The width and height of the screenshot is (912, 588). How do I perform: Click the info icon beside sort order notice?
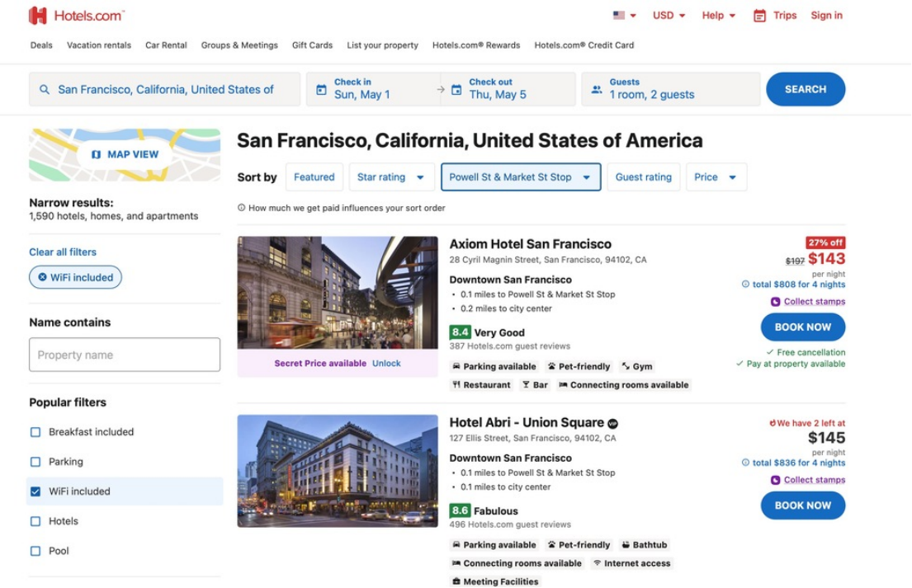tap(241, 209)
